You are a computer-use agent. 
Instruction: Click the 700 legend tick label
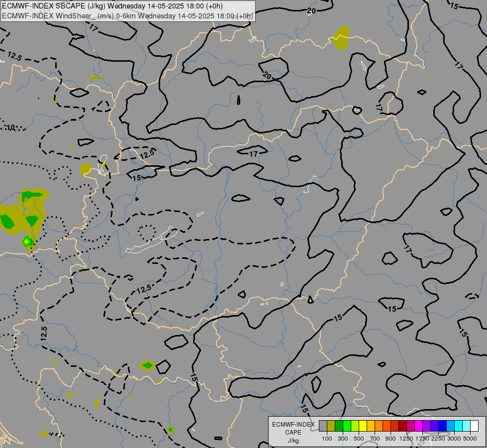coord(375,439)
